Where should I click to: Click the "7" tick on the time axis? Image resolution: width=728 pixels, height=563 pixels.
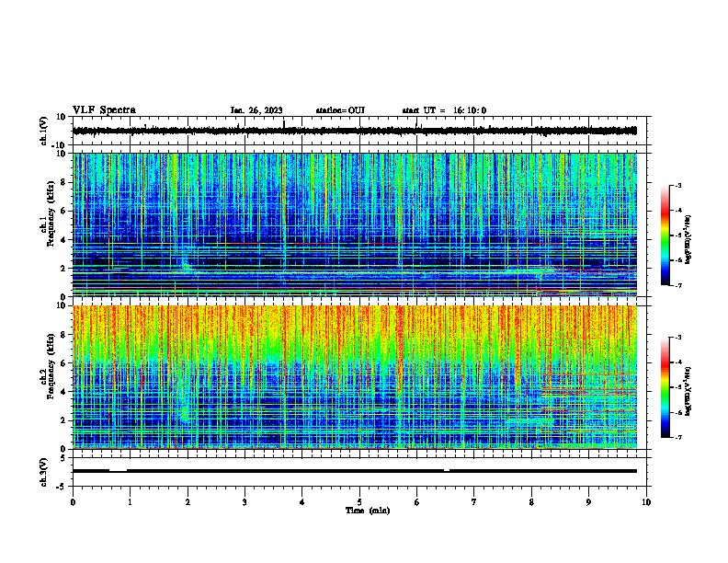click(474, 502)
